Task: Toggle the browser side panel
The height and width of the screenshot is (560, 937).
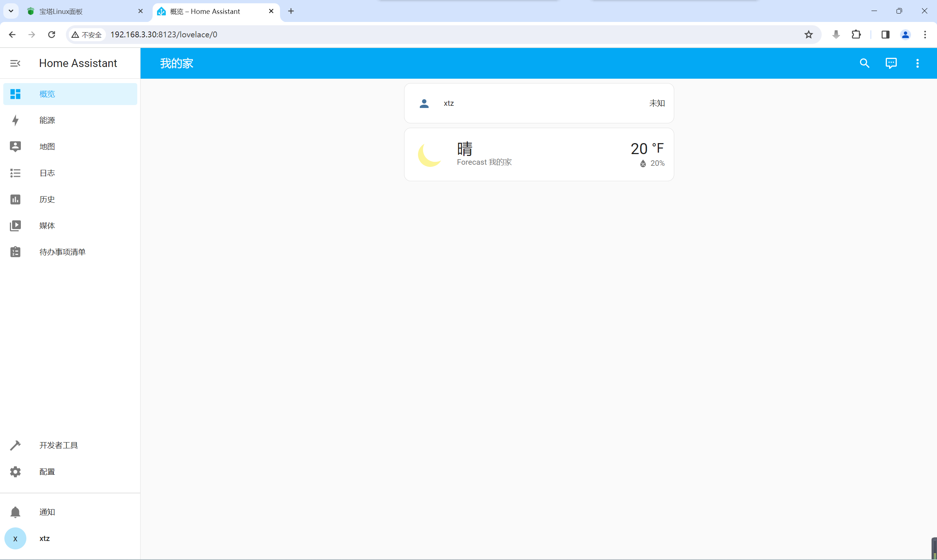Action: pyautogui.click(x=885, y=35)
